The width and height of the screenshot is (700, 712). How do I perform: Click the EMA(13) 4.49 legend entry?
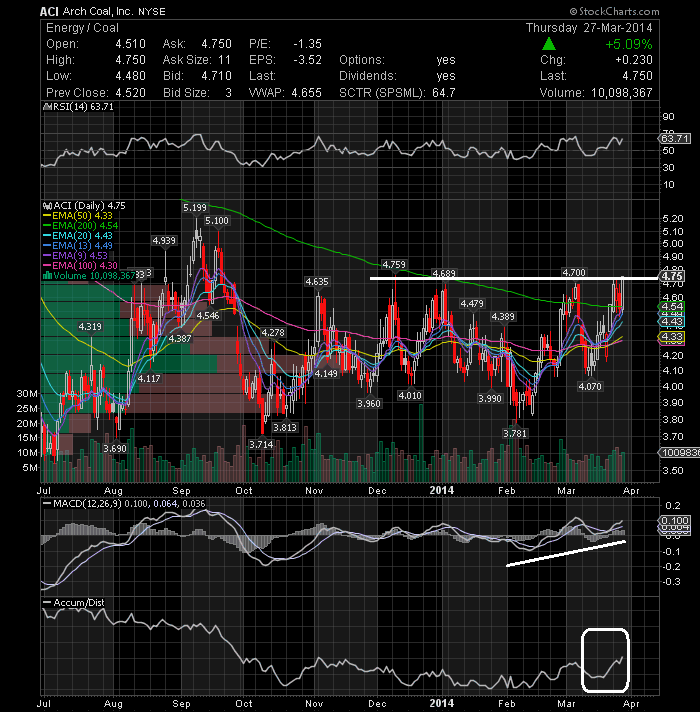[78, 246]
